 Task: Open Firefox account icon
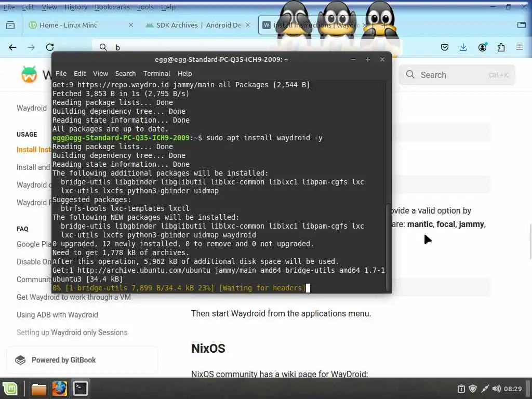tap(482, 47)
